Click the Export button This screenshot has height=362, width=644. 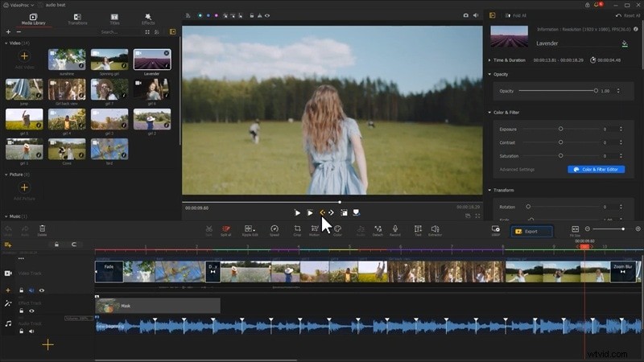531,232
